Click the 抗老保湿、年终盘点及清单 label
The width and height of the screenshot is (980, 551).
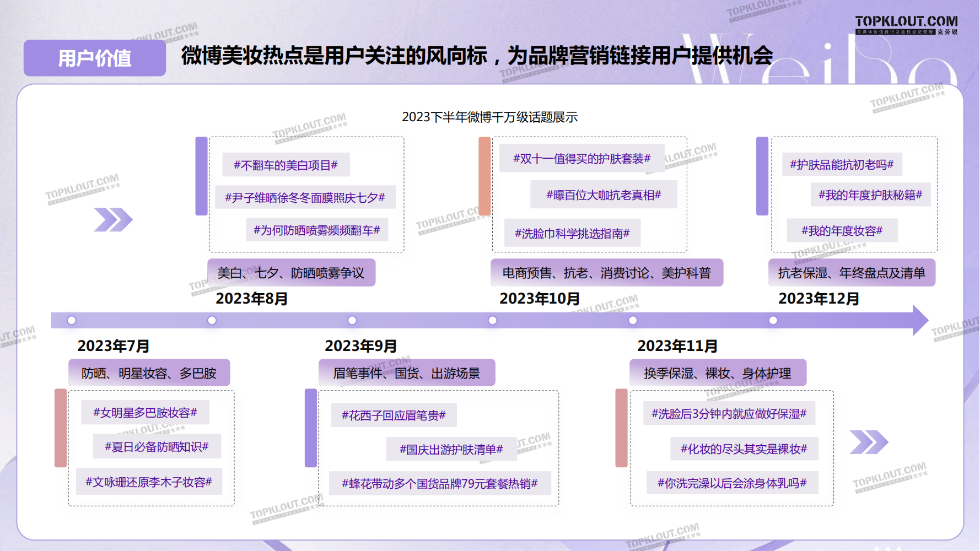(852, 273)
